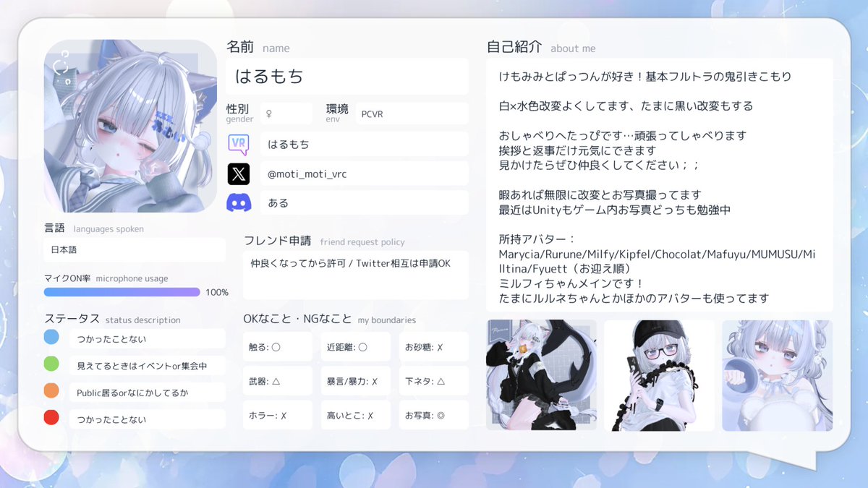
Task: Click the line 挨拶と返事だけ元気にできます
Action: (x=577, y=150)
